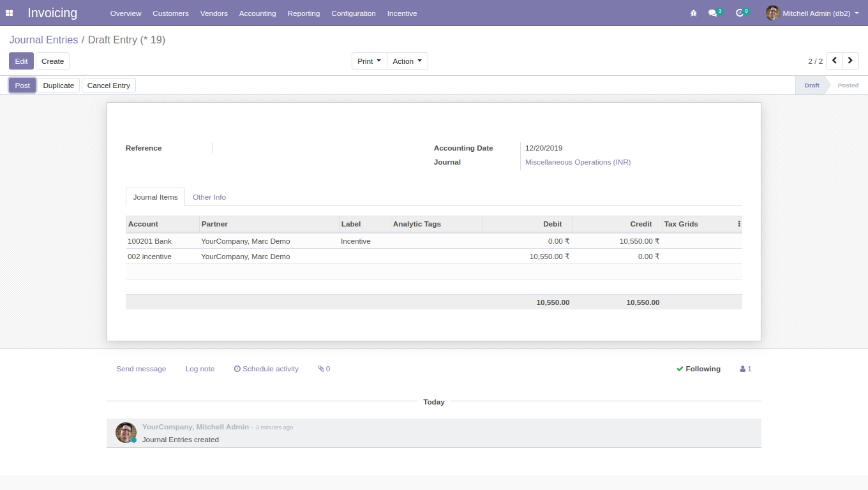Screen dimensions: 868x490
Task: Click the Journal Entries breadcrumb
Action: [43, 40]
